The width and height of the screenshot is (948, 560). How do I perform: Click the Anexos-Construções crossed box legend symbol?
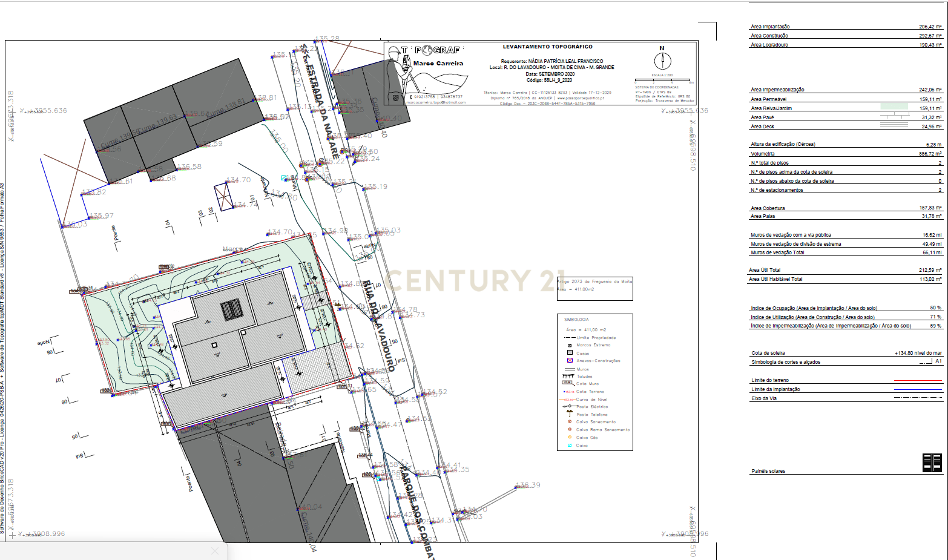570,360
